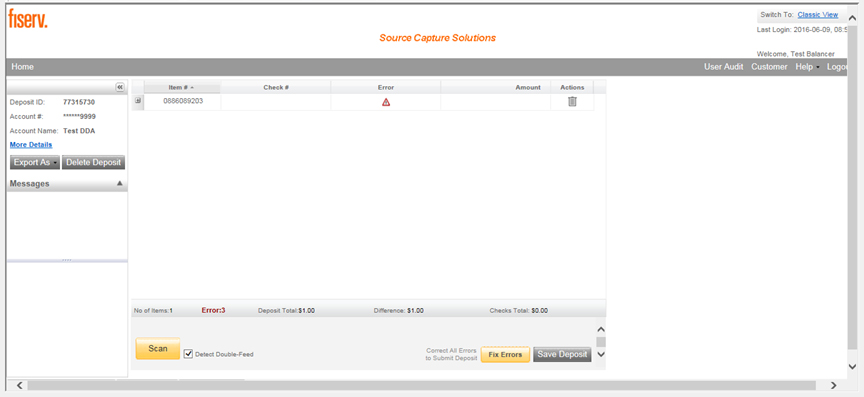Screen dimensions: 864x397
Task: Open the Export As dropdown
Action: pos(35,163)
